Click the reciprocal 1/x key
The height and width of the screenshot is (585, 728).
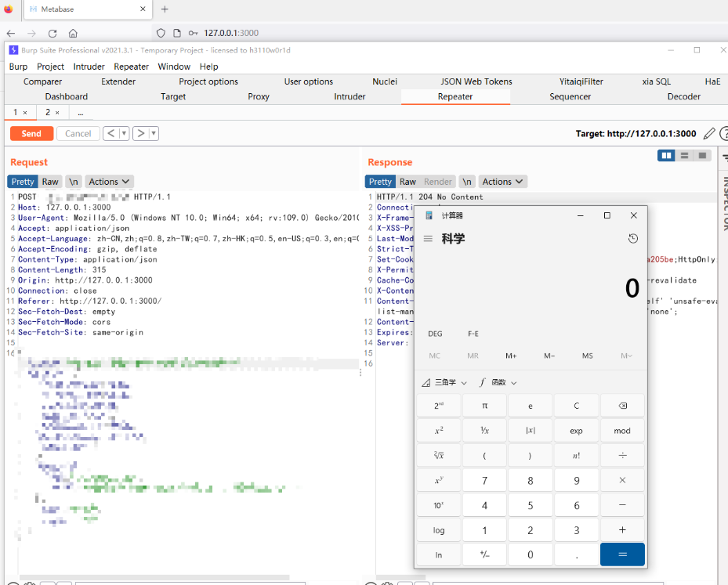[484, 431]
